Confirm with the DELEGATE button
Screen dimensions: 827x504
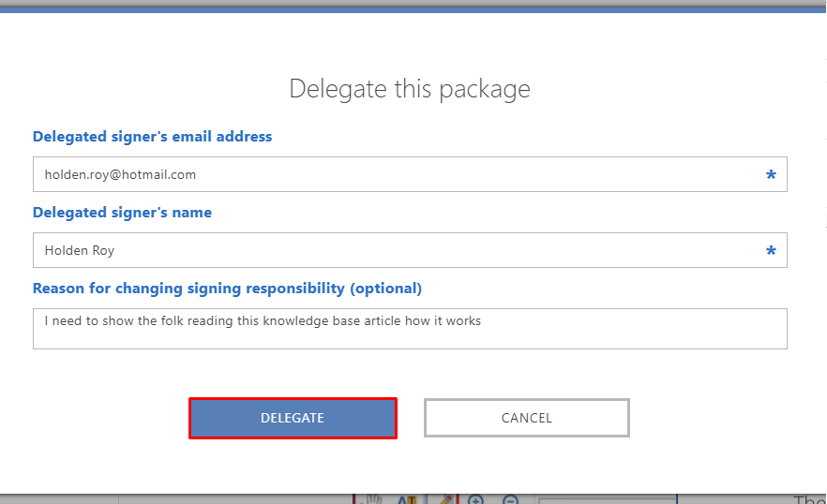click(293, 418)
